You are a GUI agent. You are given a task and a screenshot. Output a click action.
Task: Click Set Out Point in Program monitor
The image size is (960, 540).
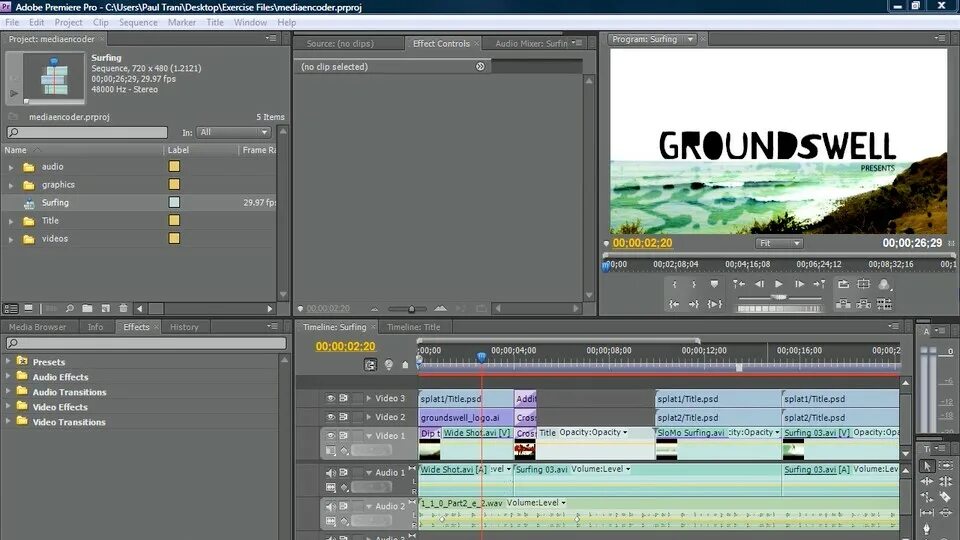[x=694, y=284]
